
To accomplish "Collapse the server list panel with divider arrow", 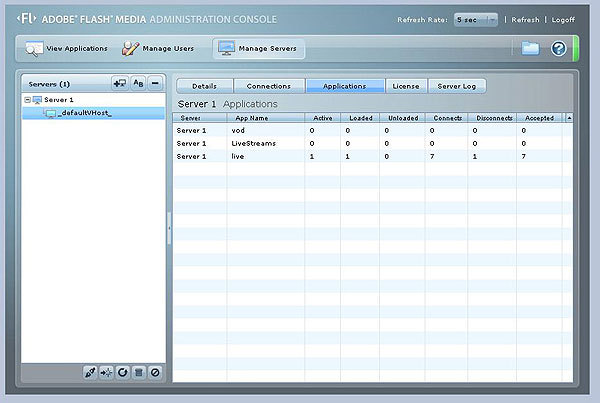I will tap(169, 228).
